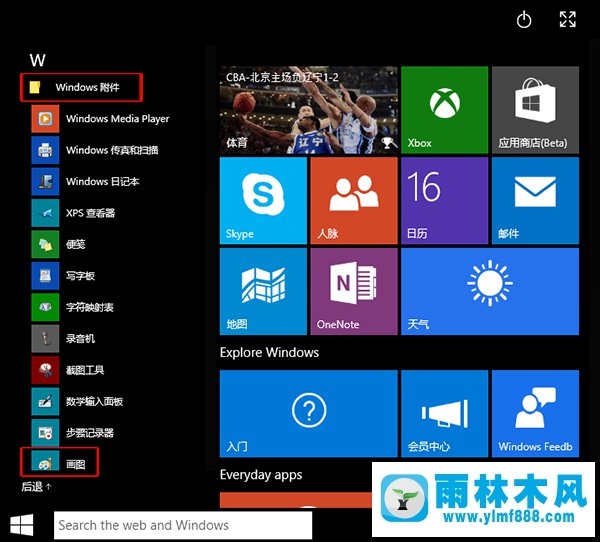
Task: Open Windows 日记本 icon
Action: point(45,181)
